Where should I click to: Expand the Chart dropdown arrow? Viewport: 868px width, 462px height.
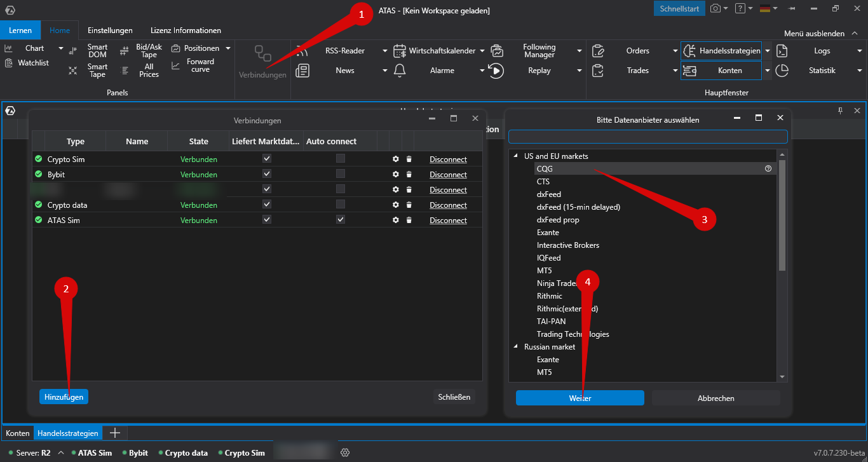[x=61, y=48]
